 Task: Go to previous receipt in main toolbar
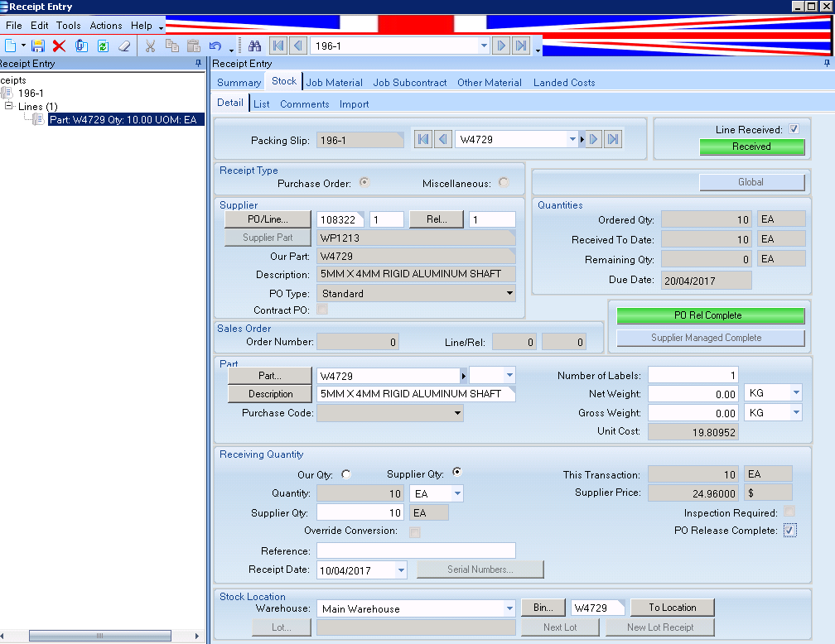point(298,46)
